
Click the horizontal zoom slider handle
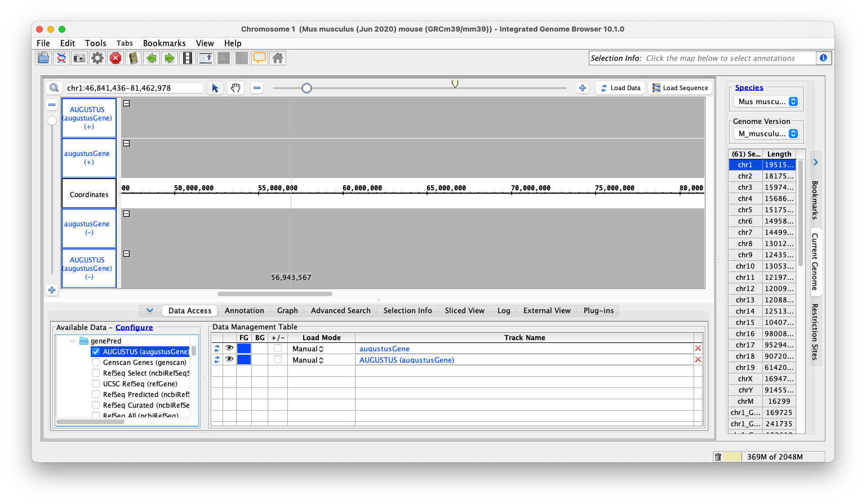pos(307,88)
